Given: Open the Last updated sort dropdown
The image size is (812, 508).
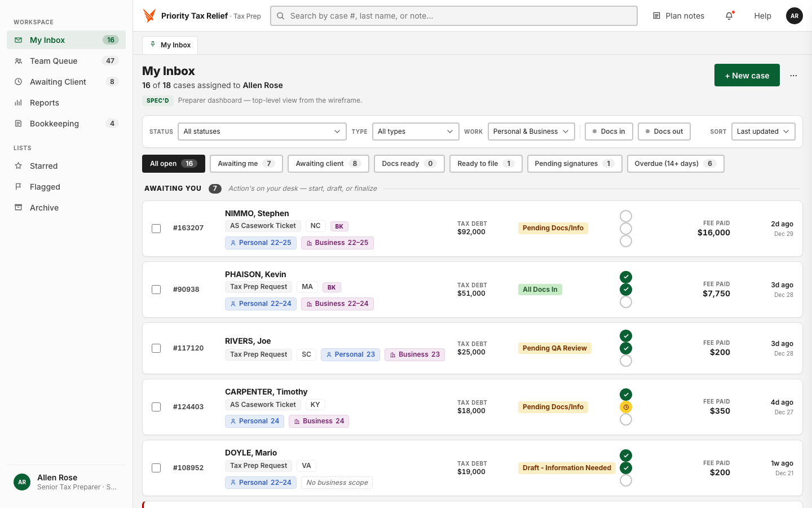Looking at the screenshot, I should pos(764,132).
